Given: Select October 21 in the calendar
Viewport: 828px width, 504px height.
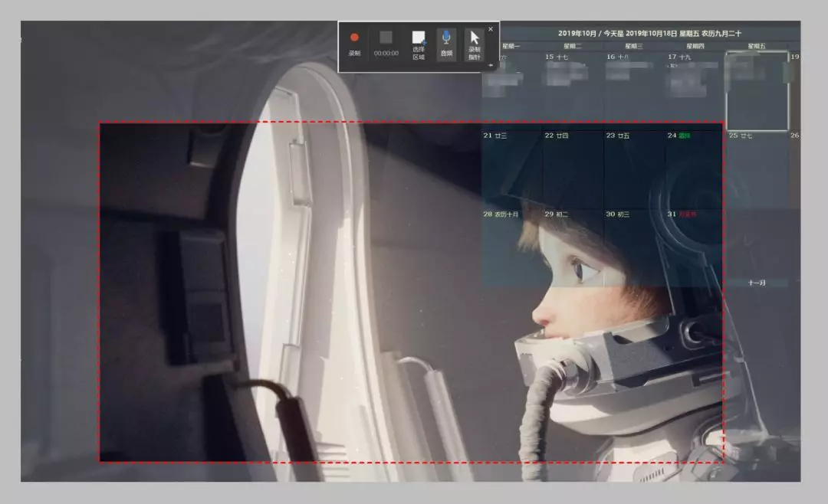Looking at the screenshot, I should (511, 169).
